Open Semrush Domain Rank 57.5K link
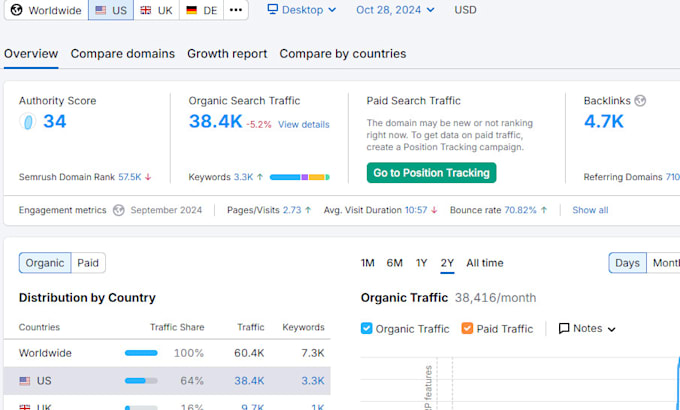The height and width of the screenshot is (410, 680). [130, 177]
